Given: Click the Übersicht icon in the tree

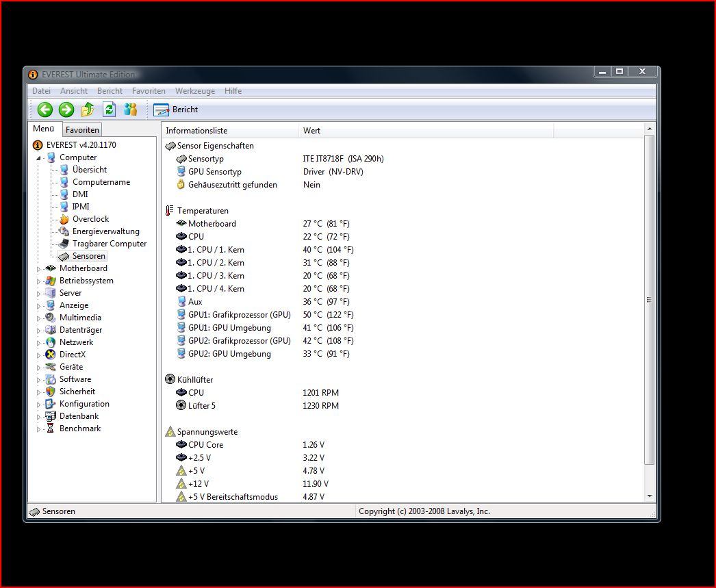Looking at the screenshot, I should click(64, 169).
